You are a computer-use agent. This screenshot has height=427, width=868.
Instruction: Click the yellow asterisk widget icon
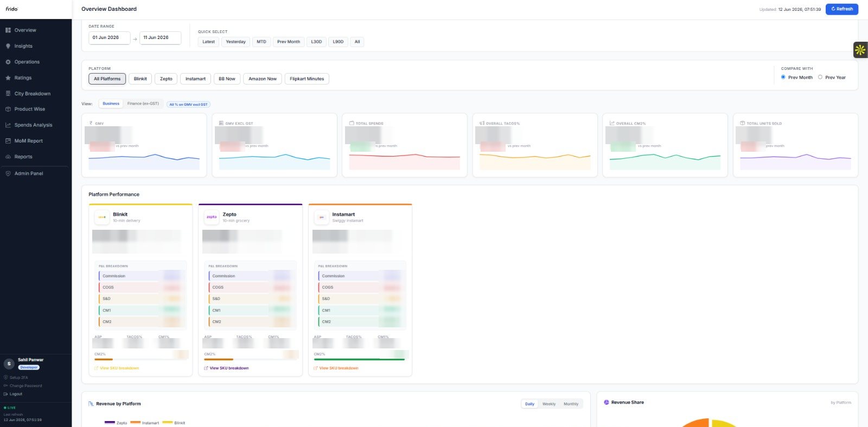[860, 50]
